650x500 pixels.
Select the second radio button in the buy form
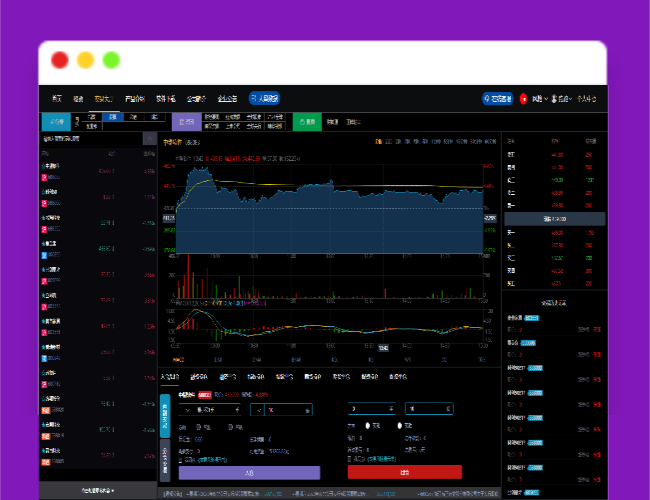pos(233,426)
